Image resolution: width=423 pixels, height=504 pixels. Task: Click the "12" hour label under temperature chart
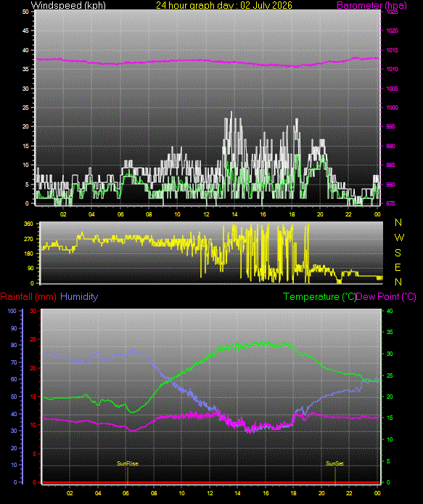click(210, 493)
